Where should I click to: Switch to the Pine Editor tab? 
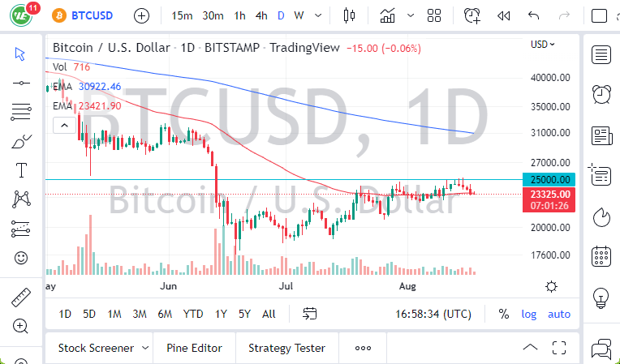point(195,348)
